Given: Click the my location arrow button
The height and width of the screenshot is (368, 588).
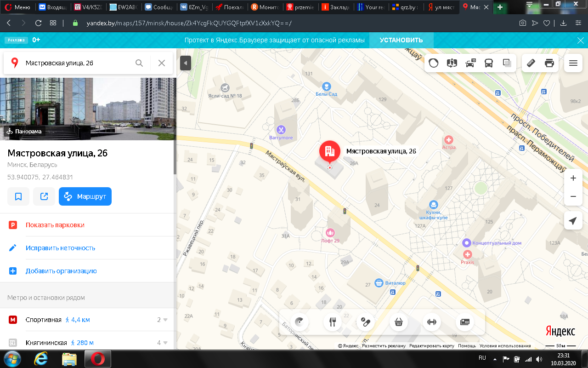Looking at the screenshot, I should tap(573, 221).
